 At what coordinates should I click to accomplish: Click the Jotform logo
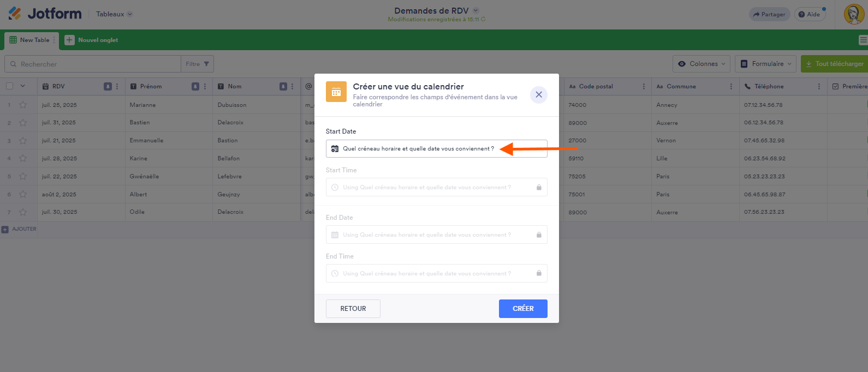coord(45,14)
